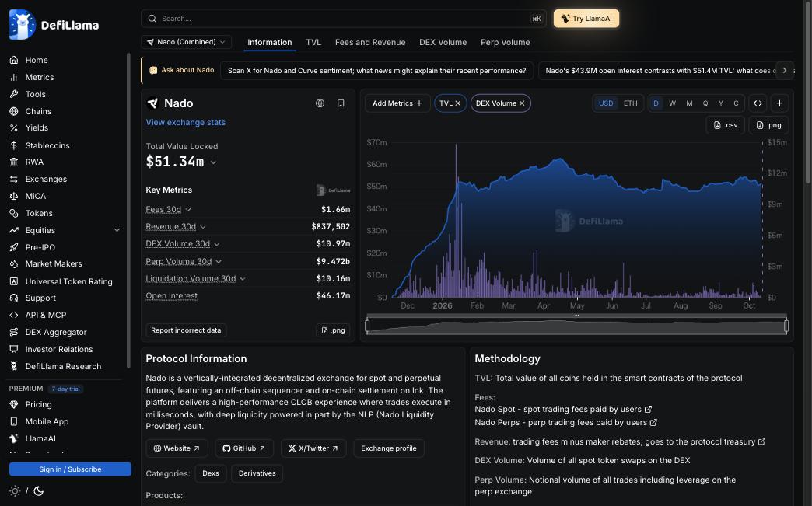Download chart data as .csv
Viewport: 812px width, 506px height.
coord(726,125)
